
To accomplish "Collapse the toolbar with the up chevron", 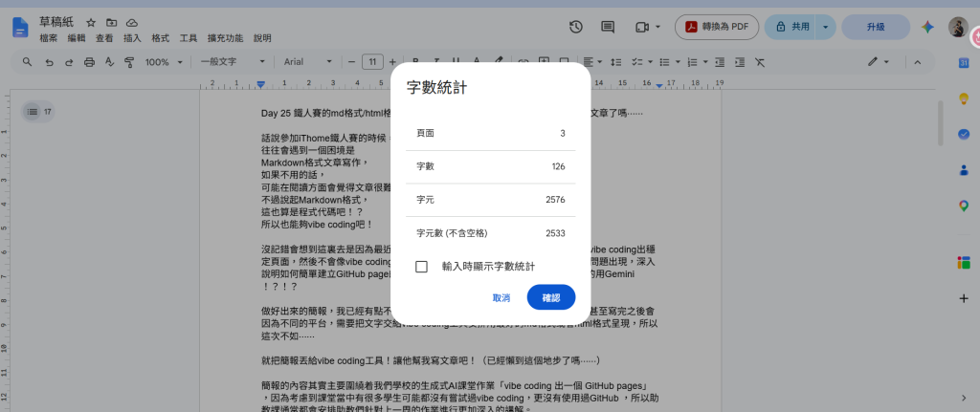I will point(918,62).
